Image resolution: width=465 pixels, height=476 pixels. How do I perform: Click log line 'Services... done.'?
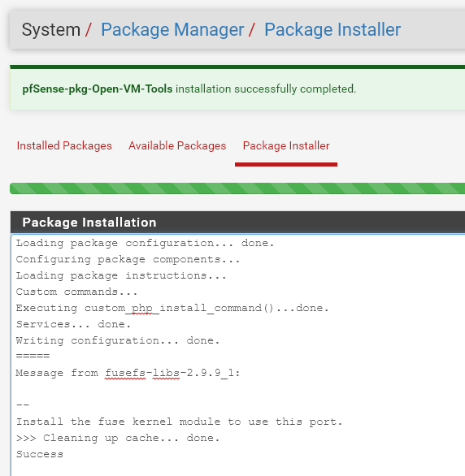[x=73, y=324]
